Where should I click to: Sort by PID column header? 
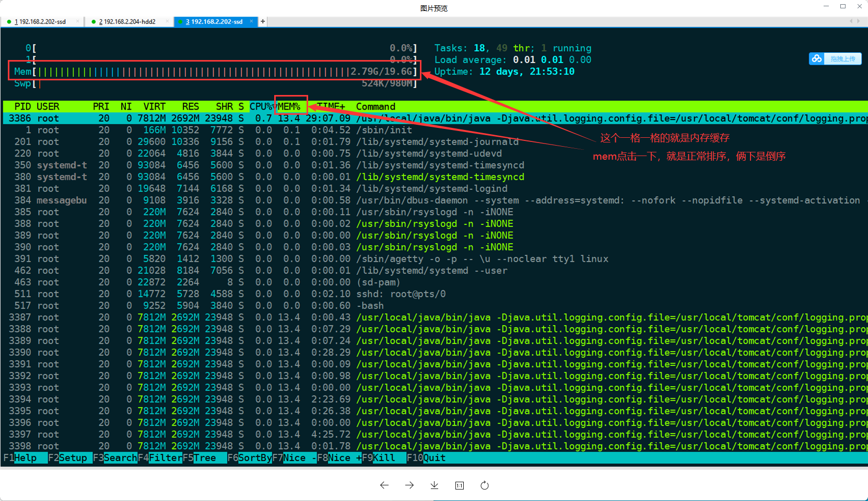[x=22, y=106]
